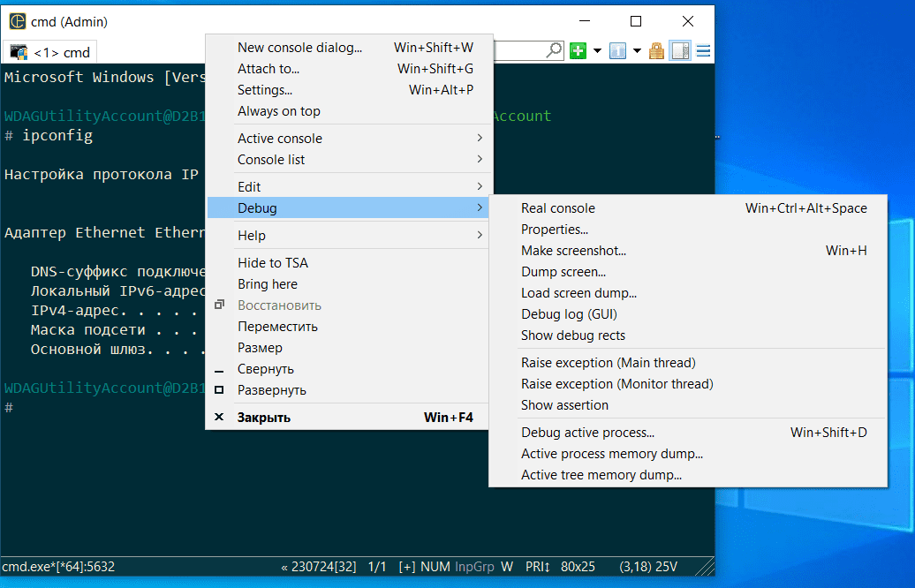
Task: Click the magnifier search icon
Action: (x=555, y=50)
